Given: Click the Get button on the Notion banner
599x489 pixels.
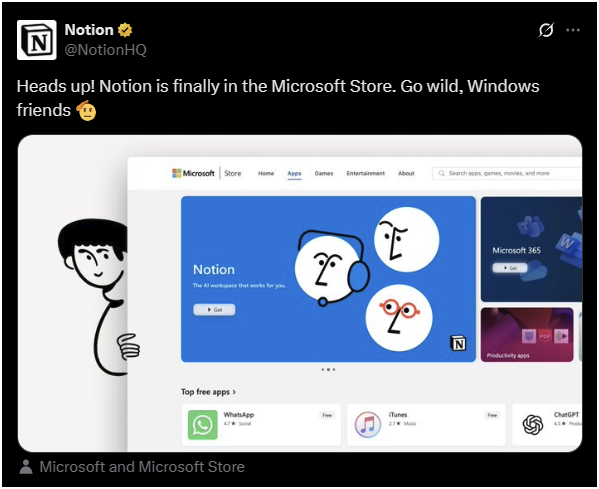Looking at the screenshot, I should coord(214,309).
